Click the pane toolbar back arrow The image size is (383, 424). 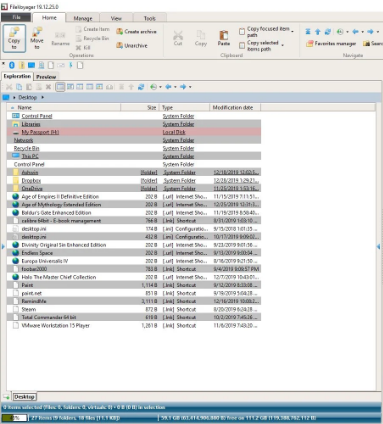pos(168,87)
